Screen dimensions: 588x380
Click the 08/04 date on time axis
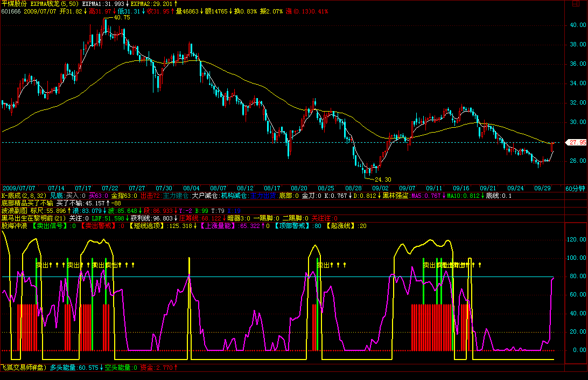point(191,188)
